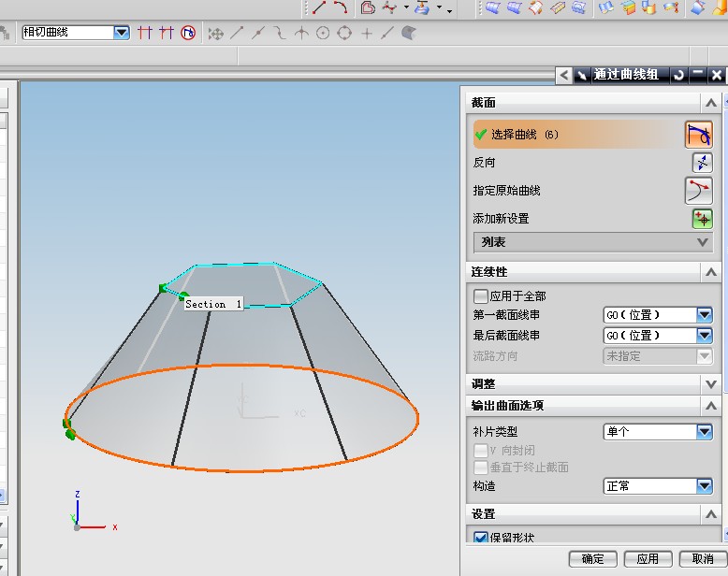728x576 pixels.
Task: Collapse the 截面 section
Action: click(x=711, y=103)
